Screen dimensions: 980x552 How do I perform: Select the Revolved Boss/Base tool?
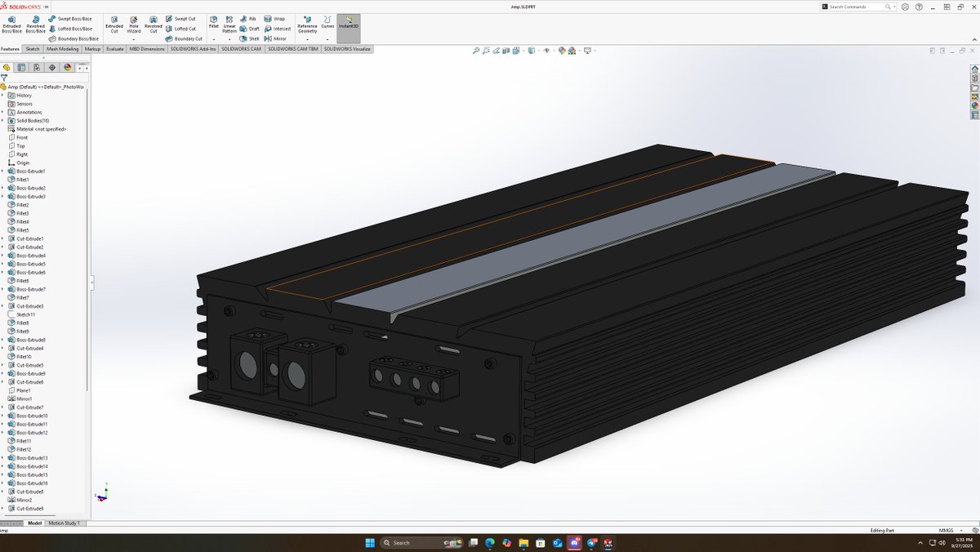coord(36,24)
